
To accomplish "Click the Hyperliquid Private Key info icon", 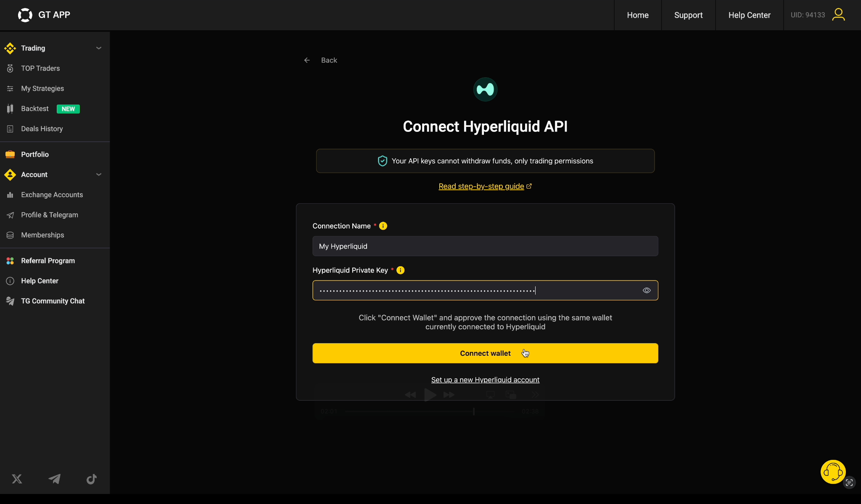I will (400, 270).
